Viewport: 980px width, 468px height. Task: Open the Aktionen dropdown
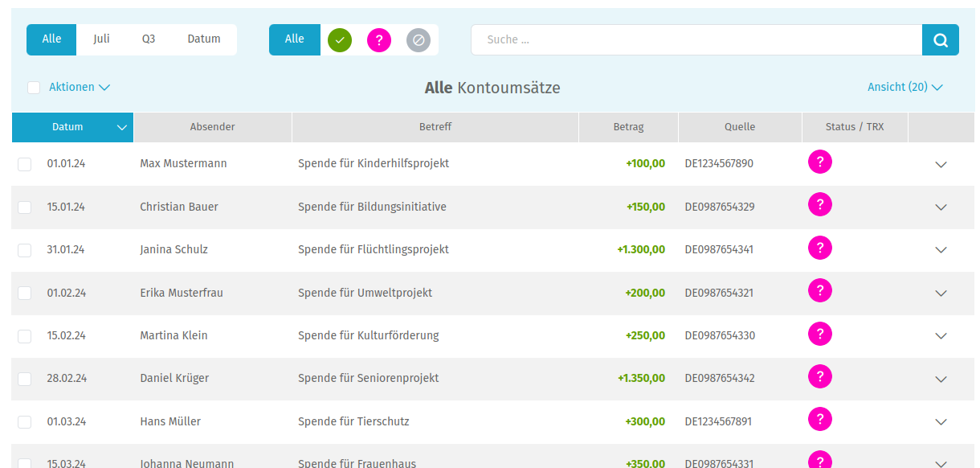tap(79, 88)
